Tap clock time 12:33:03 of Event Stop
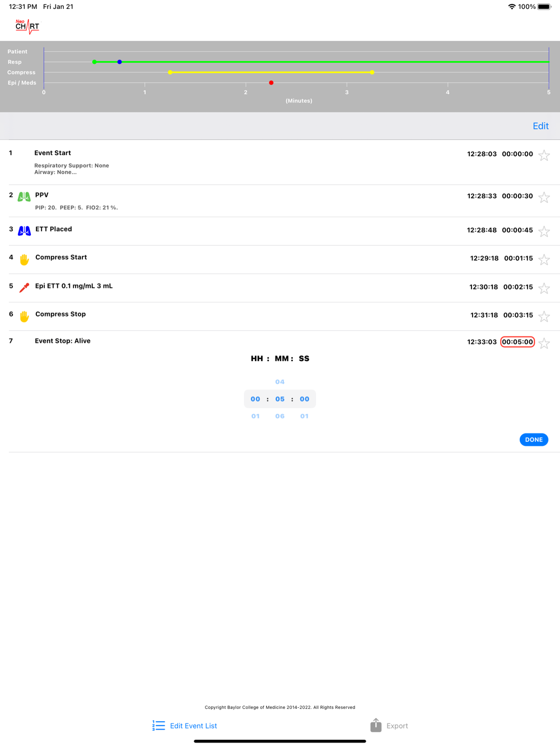Image resolution: width=560 pixels, height=747 pixels. 482,342
